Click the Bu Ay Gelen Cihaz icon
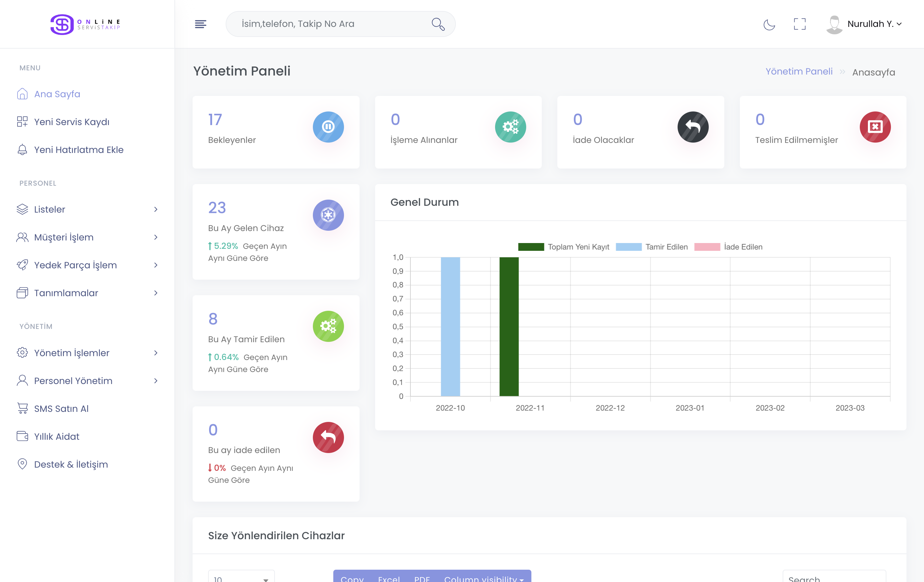 pos(328,215)
